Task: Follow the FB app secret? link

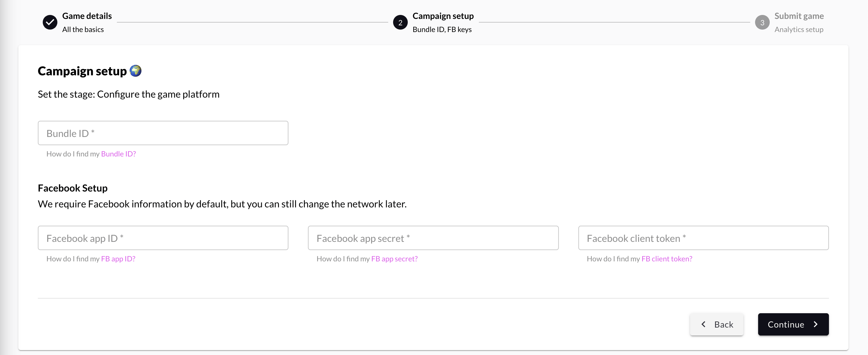Action: click(x=394, y=259)
